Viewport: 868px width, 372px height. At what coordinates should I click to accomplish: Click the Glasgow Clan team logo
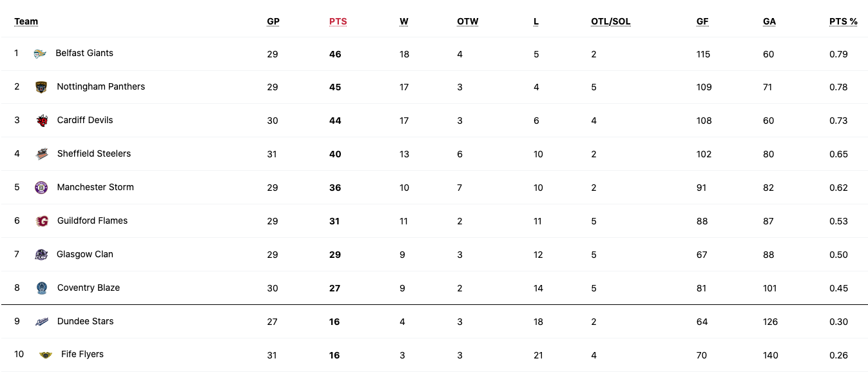pyautogui.click(x=41, y=255)
